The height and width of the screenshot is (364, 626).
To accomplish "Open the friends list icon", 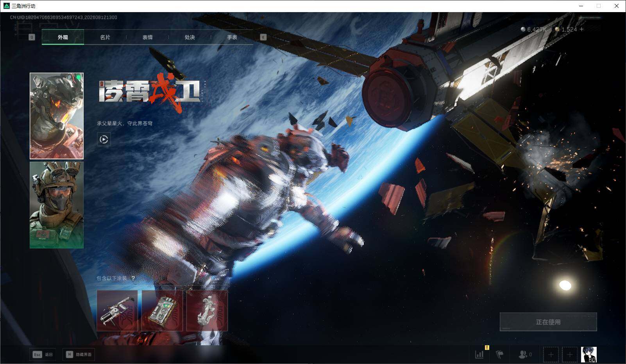I will click(x=522, y=355).
